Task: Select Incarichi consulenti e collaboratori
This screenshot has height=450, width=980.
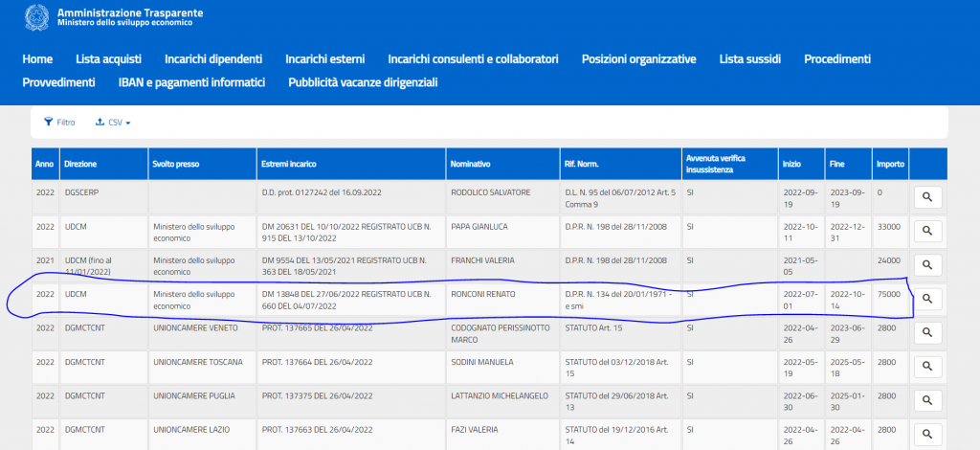Action: (x=473, y=59)
